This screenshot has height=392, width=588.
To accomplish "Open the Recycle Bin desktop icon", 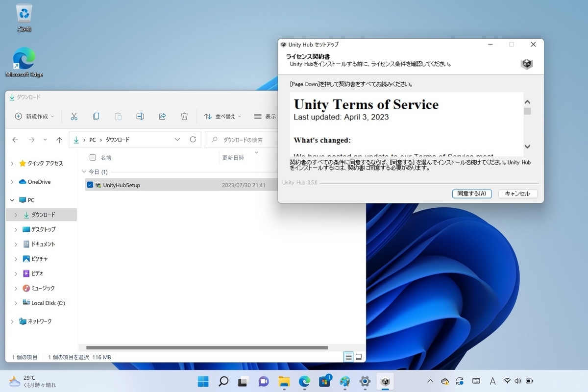I will [24, 18].
